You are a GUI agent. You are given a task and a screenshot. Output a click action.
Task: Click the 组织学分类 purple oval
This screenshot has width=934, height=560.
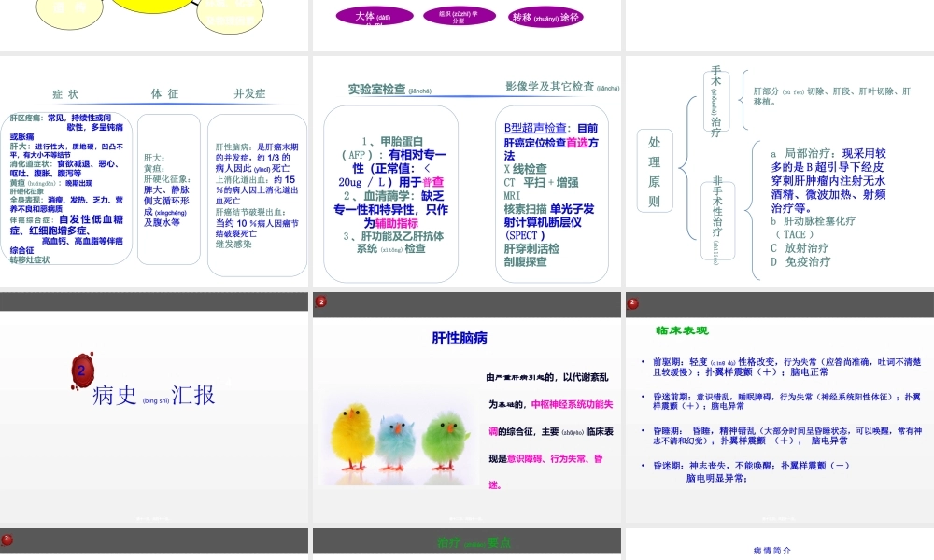point(460,16)
